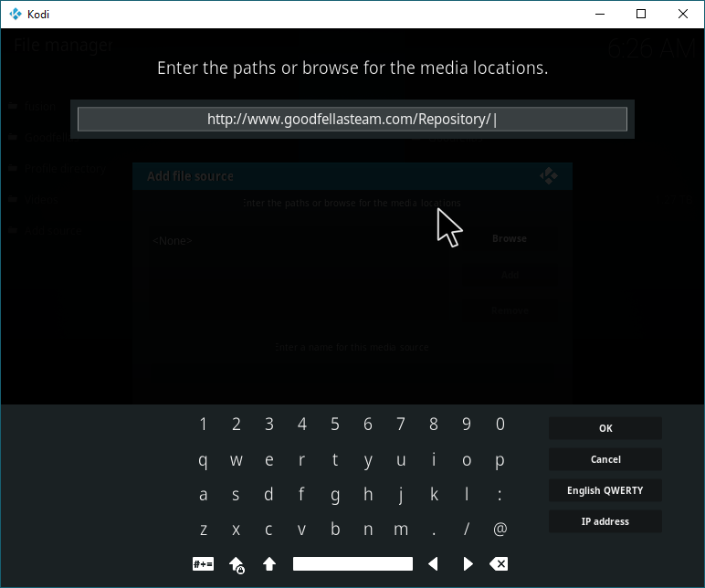
Task: Click the URL path input field
Action: coord(352,119)
